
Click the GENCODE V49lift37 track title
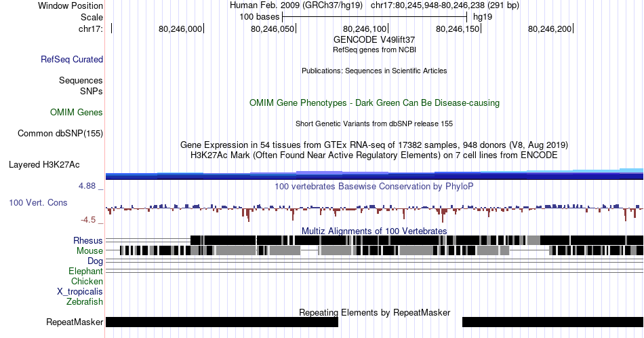(374, 40)
